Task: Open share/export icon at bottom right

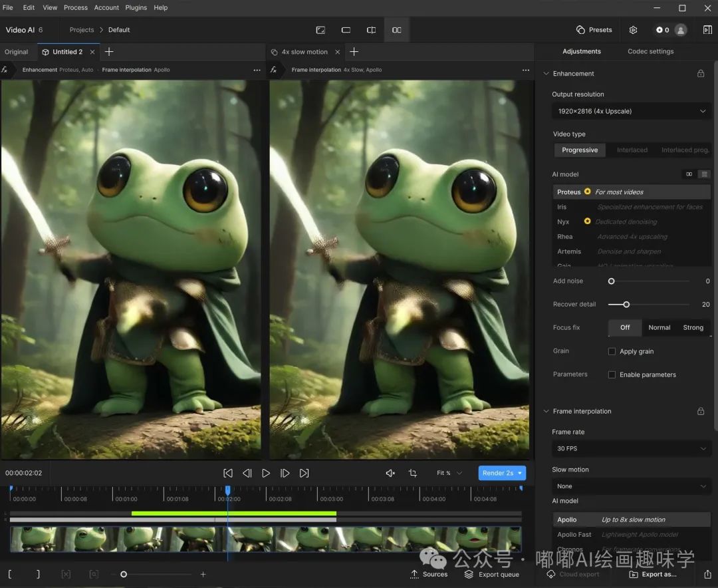Action: click(707, 574)
